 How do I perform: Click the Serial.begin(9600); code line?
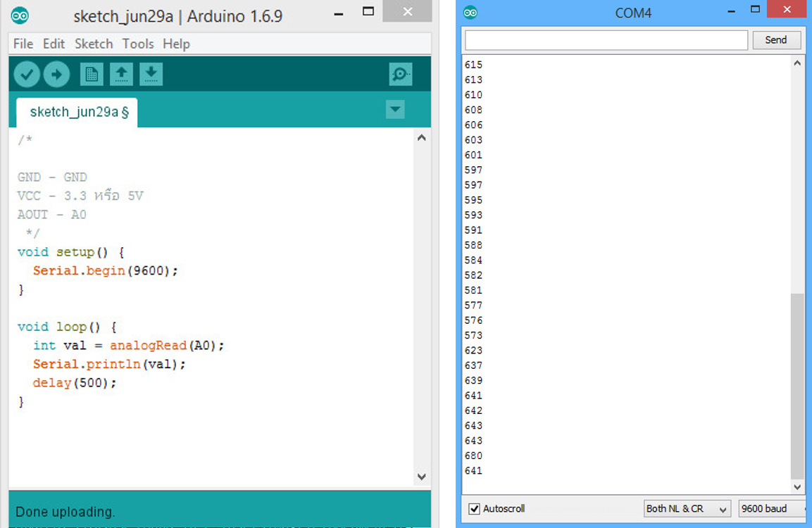(105, 271)
